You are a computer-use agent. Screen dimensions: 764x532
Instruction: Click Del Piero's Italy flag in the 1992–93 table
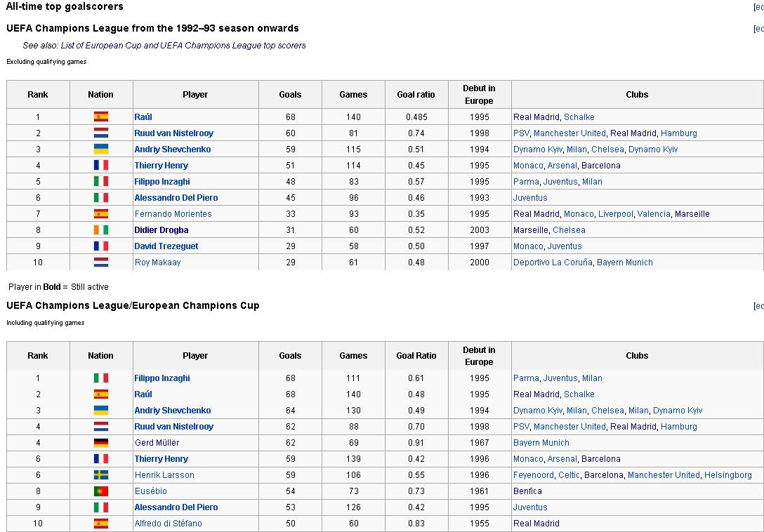[101, 198]
